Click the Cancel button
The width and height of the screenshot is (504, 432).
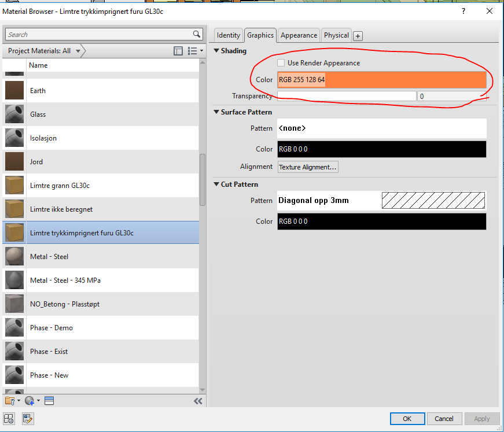444,419
